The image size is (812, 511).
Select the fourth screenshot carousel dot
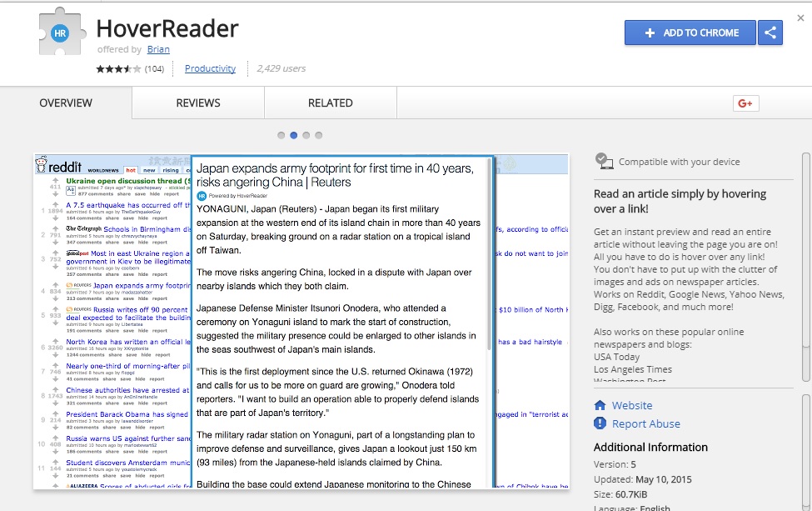point(318,135)
